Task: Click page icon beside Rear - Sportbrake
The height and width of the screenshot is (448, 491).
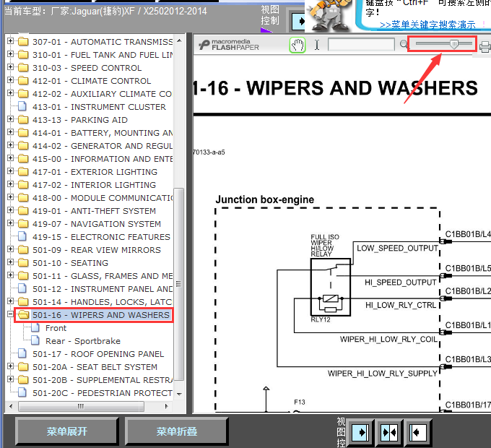Action: [x=35, y=340]
